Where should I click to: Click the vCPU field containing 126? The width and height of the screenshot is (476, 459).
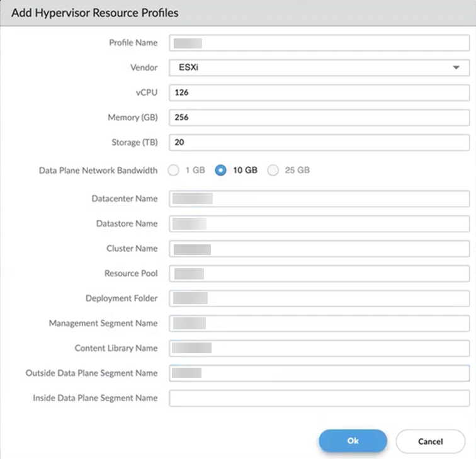click(x=319, y=93)
